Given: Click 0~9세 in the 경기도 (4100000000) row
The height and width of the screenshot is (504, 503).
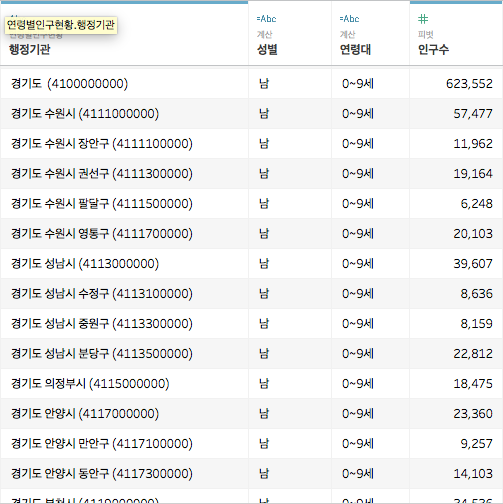Looking at the screenshot, I should (x=358, y=84).
